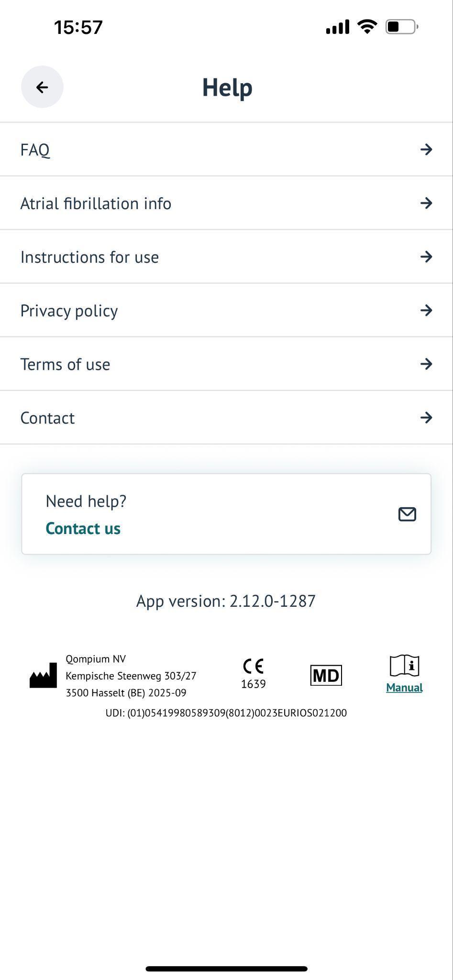Click the manual booklet icon

click(404, 666)
